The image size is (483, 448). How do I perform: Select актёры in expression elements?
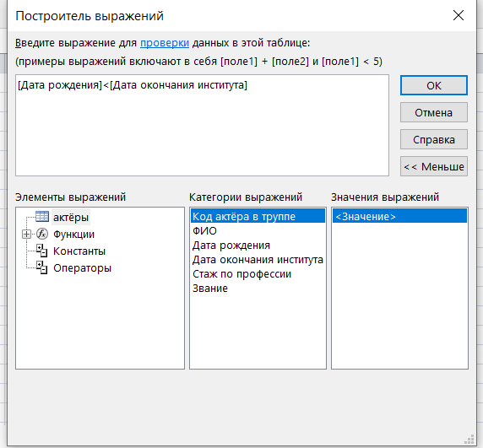tap(71, 217)
